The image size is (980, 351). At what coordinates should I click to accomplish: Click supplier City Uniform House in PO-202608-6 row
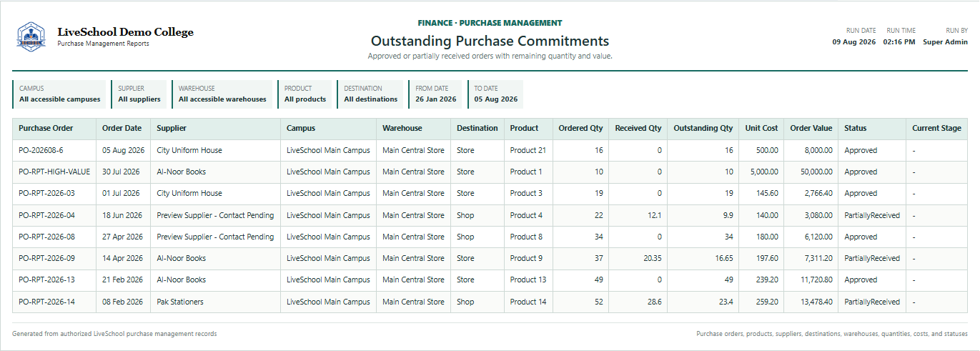[x=189, y=151]
